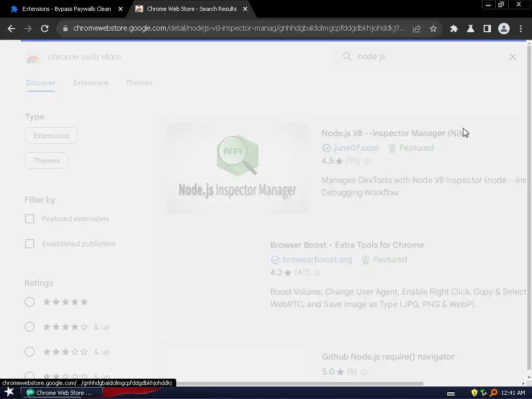Viewport: 532px width, 399px height.
Task: Click rating info icon beside (8)
Action: point(364,372)
